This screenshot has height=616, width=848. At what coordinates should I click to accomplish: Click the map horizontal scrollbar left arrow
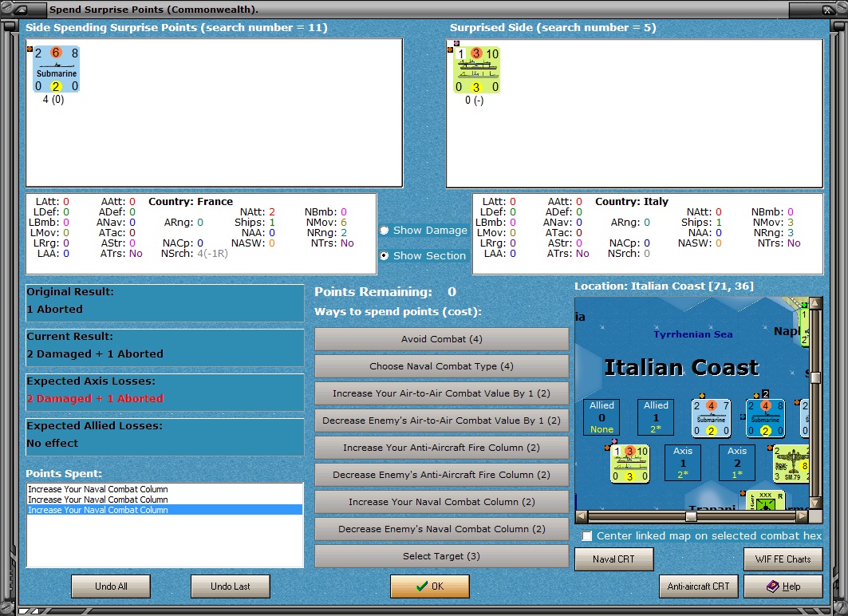point(582,516)
